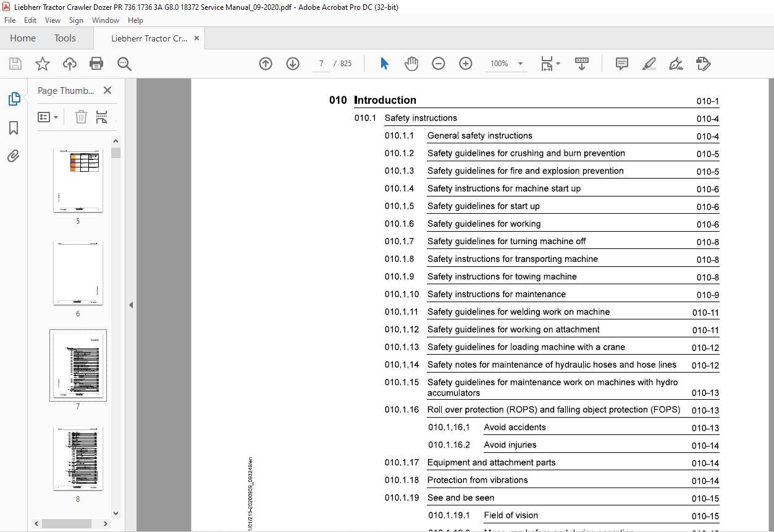This screenshot has height=532, width=774.
Task: Close the Page Thumbnails panel
Action: (x=107, y=90)
